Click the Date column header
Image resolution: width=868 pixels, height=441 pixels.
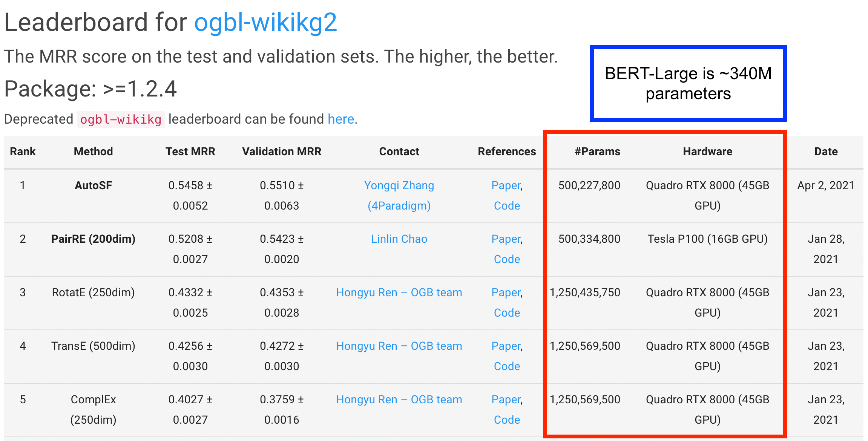826,152
